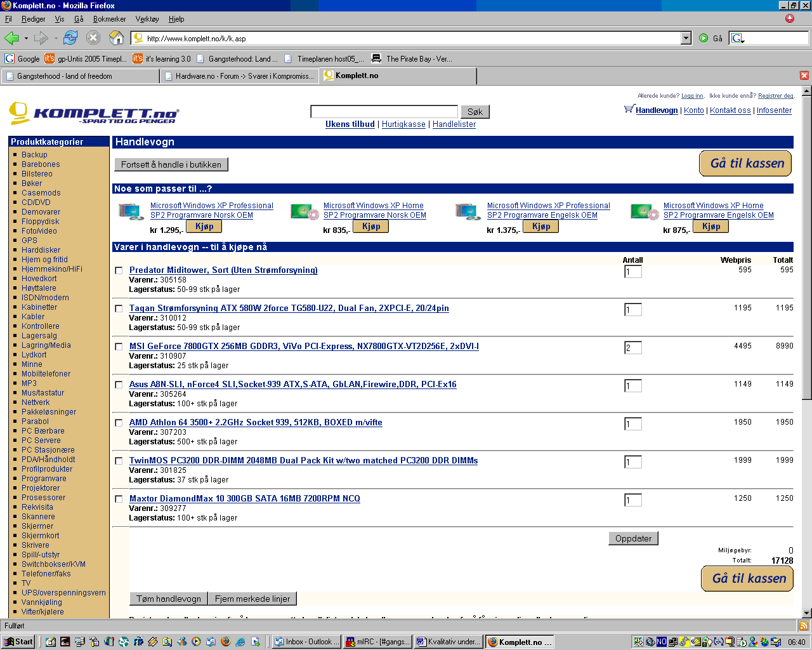
Task: Click the Start button
Action: point(19,642)
